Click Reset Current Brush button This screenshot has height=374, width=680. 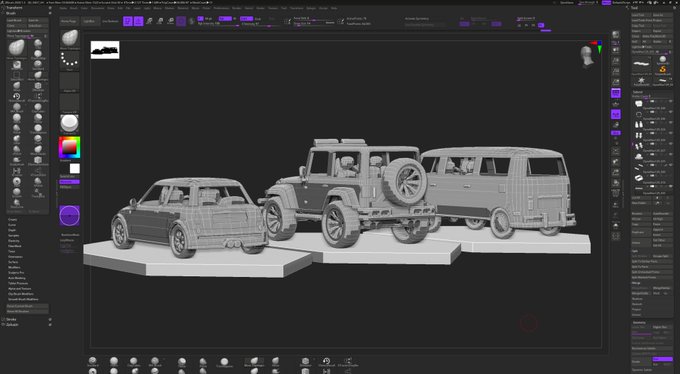[x=27, y=306]
